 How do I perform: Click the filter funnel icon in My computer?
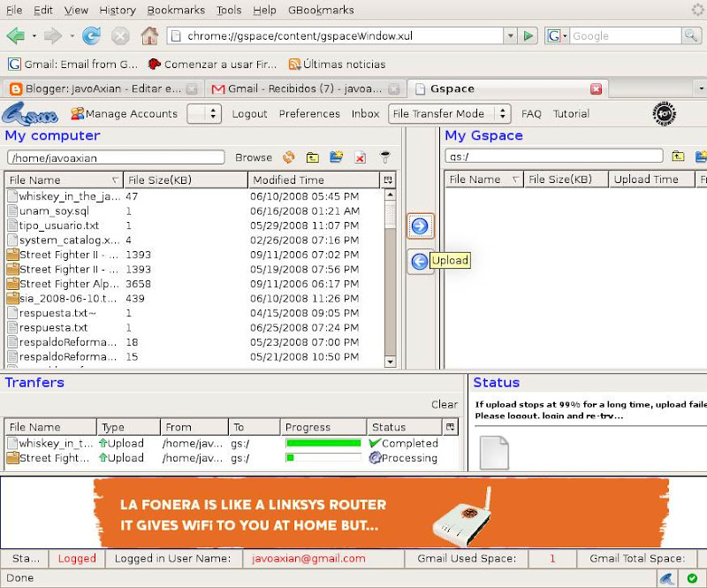pos(384,157)
